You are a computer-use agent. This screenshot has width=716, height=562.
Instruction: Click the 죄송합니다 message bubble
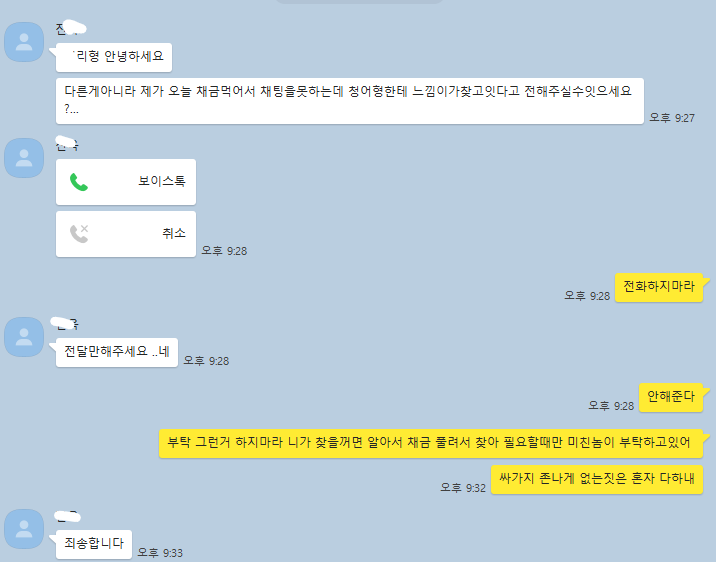click(94, 544)
